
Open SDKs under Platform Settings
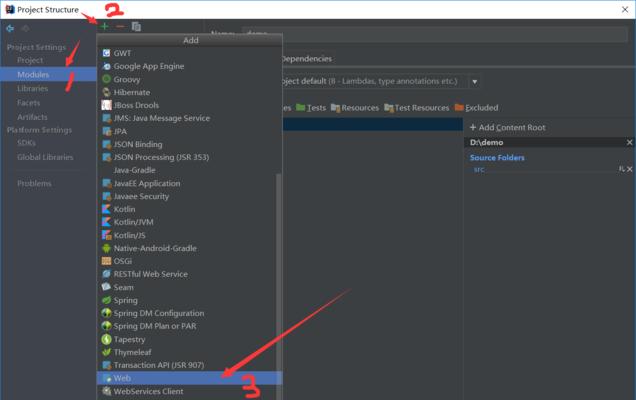click(26, 143)
